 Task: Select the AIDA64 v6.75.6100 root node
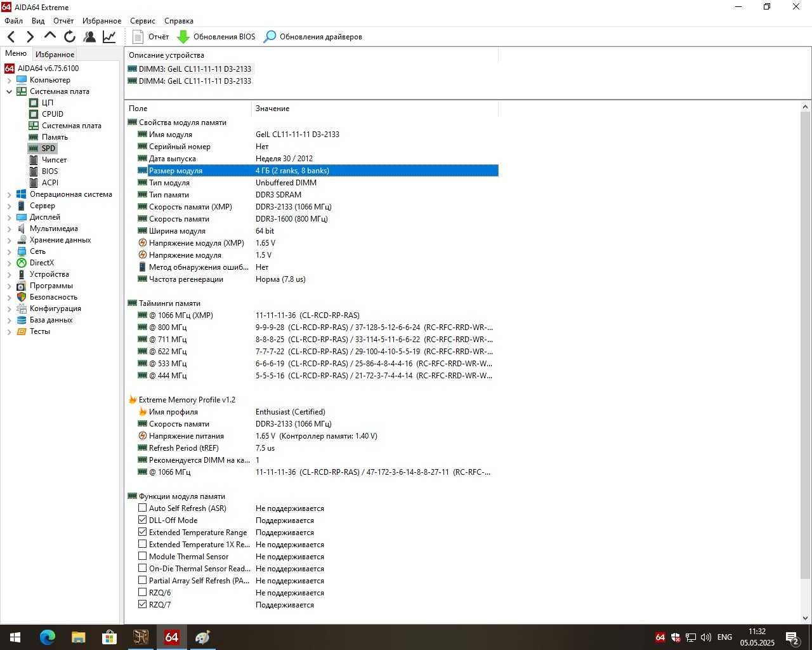(x=48, y=68)
